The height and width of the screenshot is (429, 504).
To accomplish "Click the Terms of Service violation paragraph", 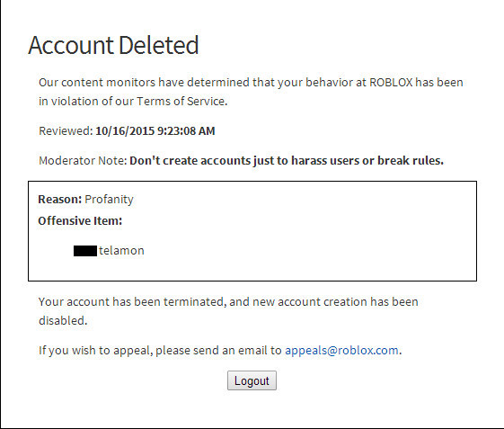I will 251,92.
